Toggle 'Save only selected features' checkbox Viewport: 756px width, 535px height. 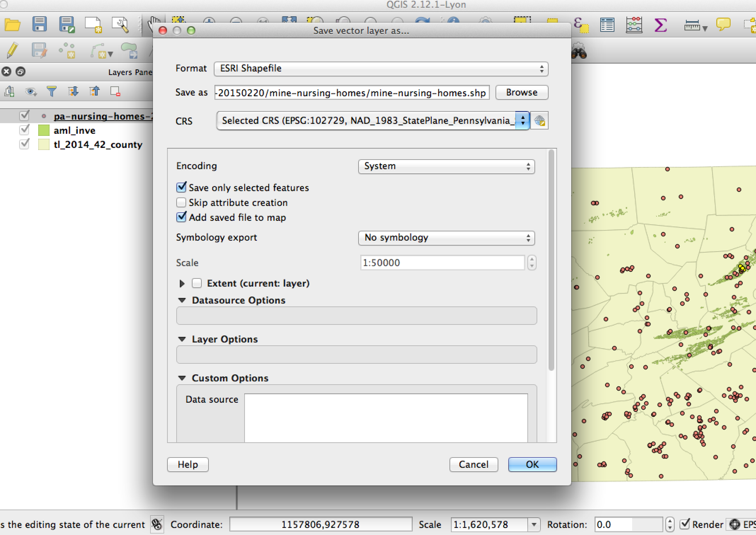click(x=181, y=187)
